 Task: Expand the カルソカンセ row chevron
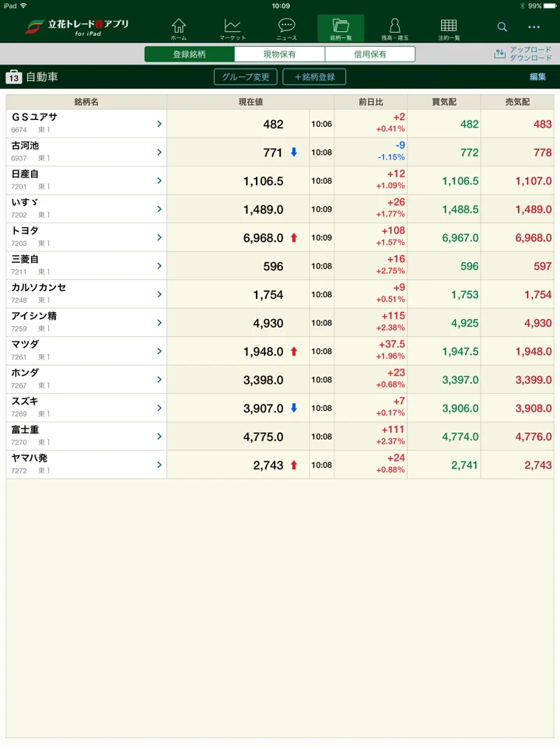click(x=159, y=294)
